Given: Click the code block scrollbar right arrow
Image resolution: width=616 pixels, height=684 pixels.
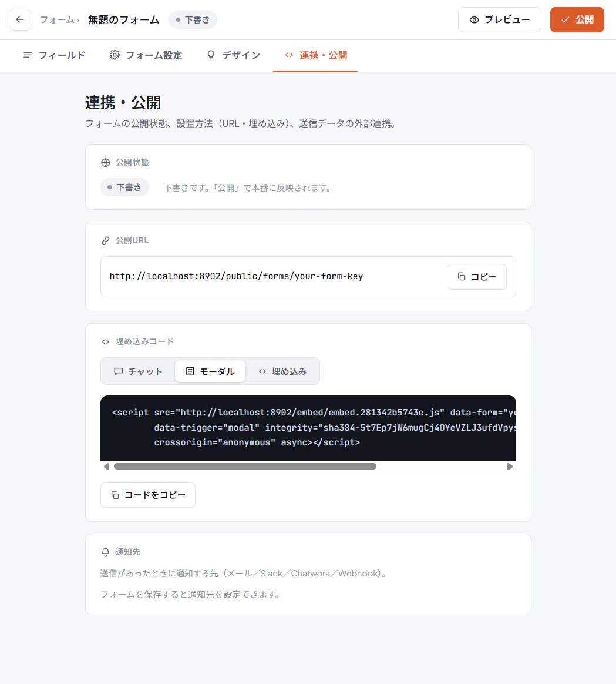Looking at the screenshot, I should pos(510,467).
